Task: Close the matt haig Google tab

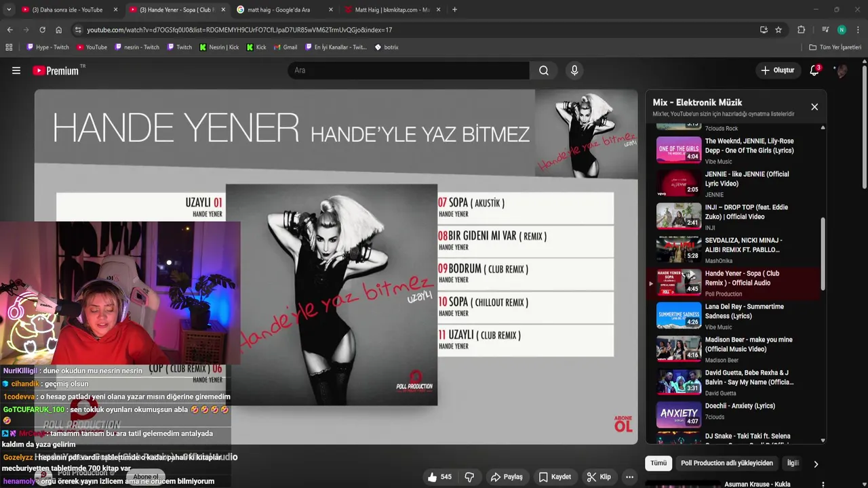Action: (331, 9)
